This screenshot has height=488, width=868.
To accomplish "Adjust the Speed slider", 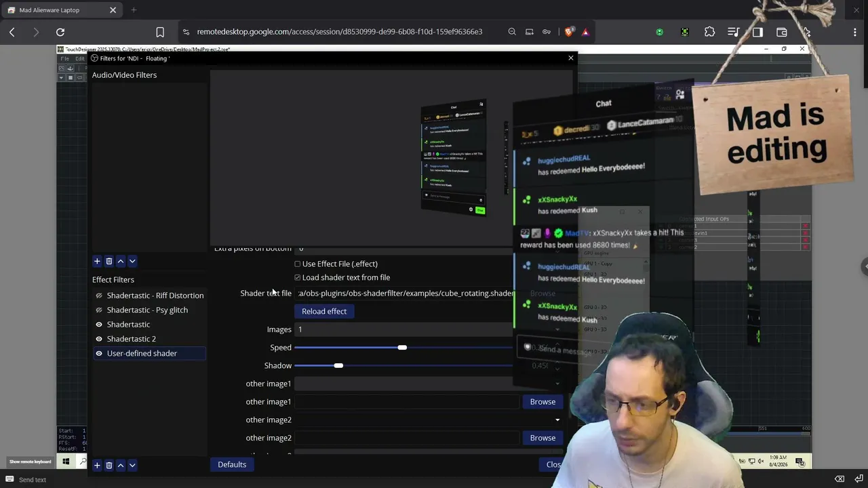I will click(x=403, y=348).
